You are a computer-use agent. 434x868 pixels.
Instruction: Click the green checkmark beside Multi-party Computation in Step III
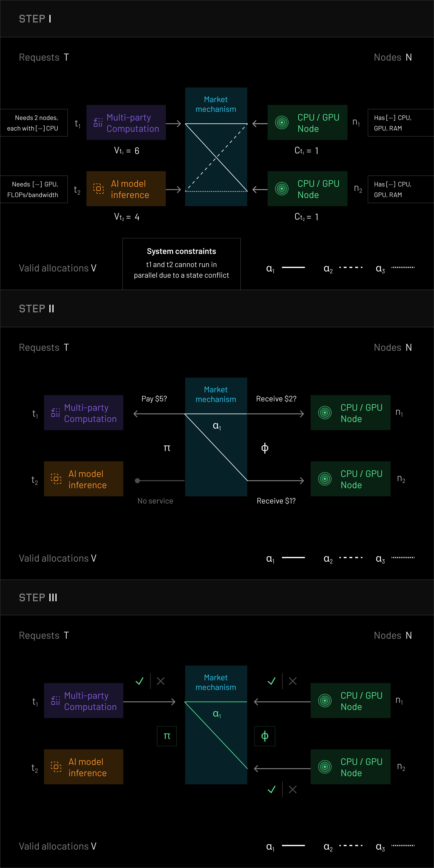(x=140, y=681)
